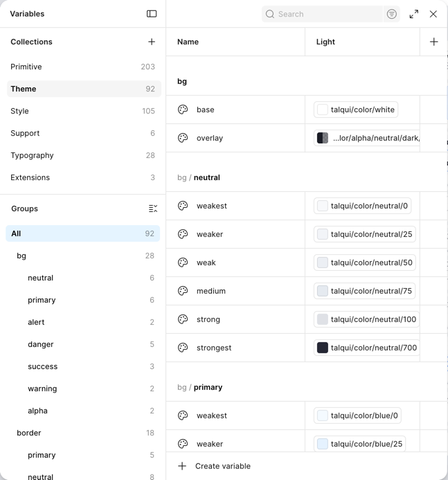Viewport: 448px width, 480px height.
Task: Click the blue/25 color swatch
Action: coord(323,444)
